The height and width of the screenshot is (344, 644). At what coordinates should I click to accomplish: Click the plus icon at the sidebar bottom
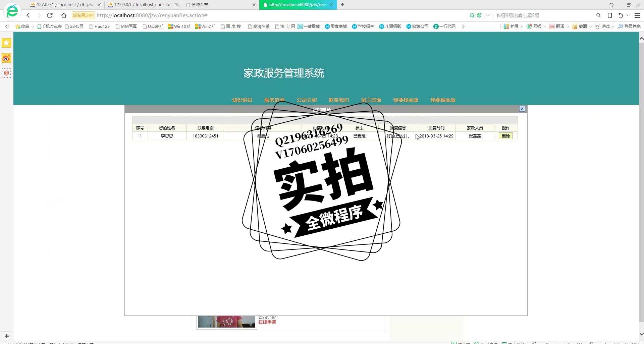[x=7, y=336]
